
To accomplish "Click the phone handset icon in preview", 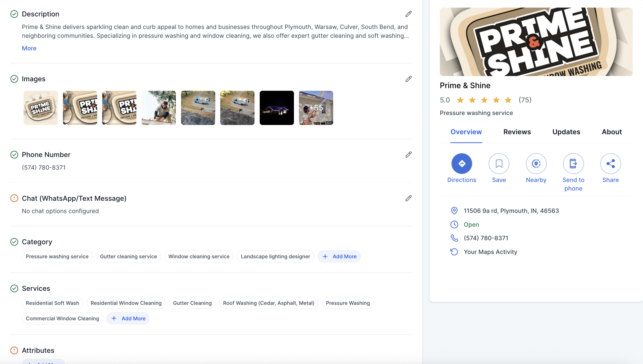I will click(454, 238).
